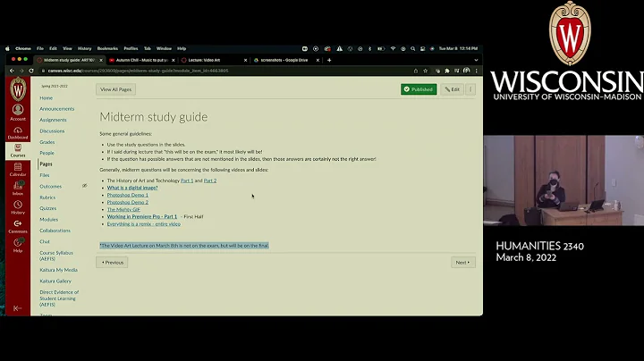Open the Help icon in Canvas sidebar
Screen dimensions: 644x361
click(x=18, y=246)
